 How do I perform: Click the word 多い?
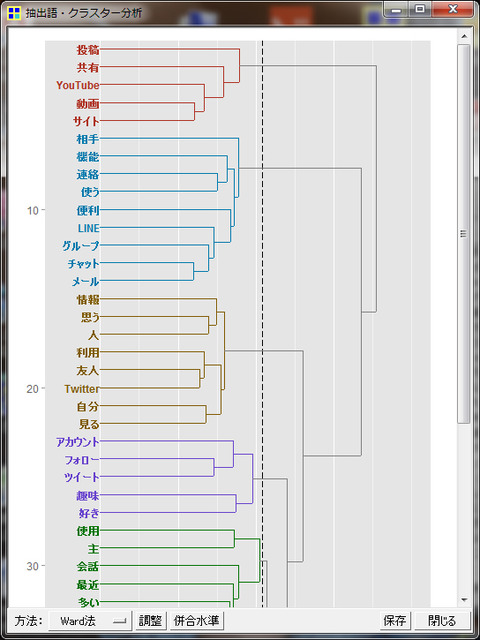[89, 602]
